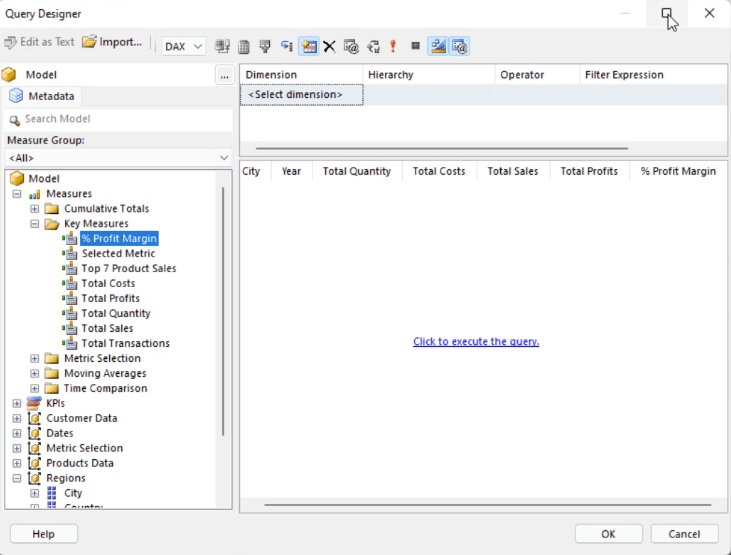Select the Total Transactions measure
This screenshot has width=731, height=555.
tap(125, 343)
